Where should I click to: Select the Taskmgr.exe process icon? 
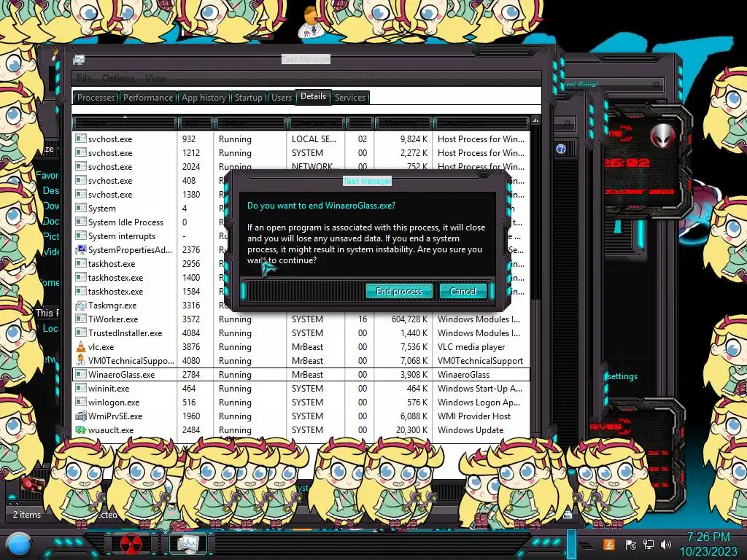81,306
